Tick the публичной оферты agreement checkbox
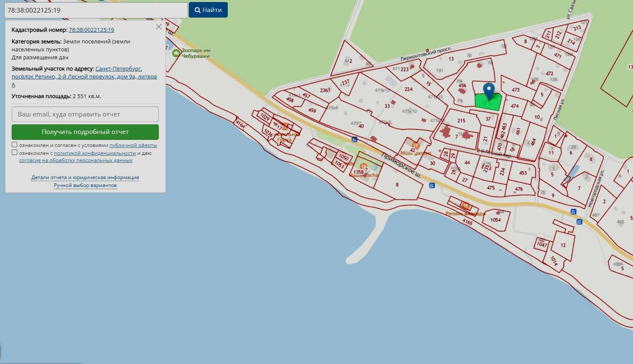Screen dimensions: 633x364 [x=15, y=145]
